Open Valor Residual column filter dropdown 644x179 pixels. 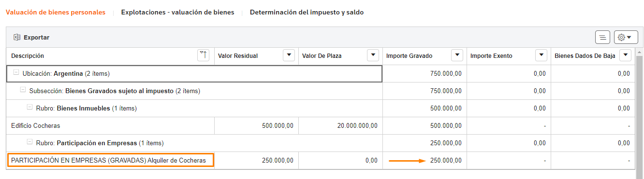pyautogui.click(x=289, y=55)
